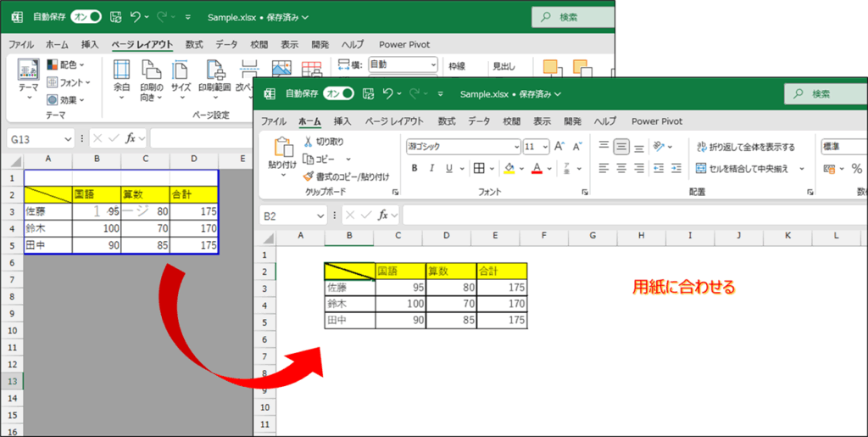Click 検索 search box in front window
868x437 pixels.
pyautogui.click(x=826, y=94)
